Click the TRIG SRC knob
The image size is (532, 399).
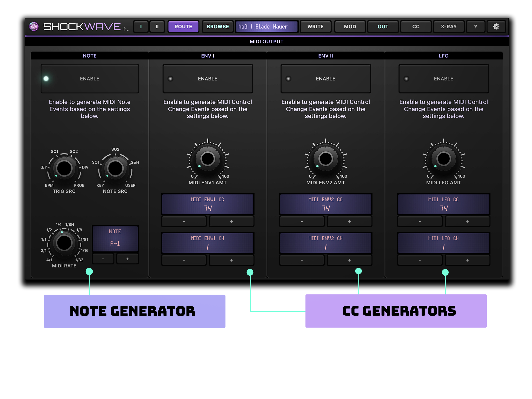[x=64, y=168]
